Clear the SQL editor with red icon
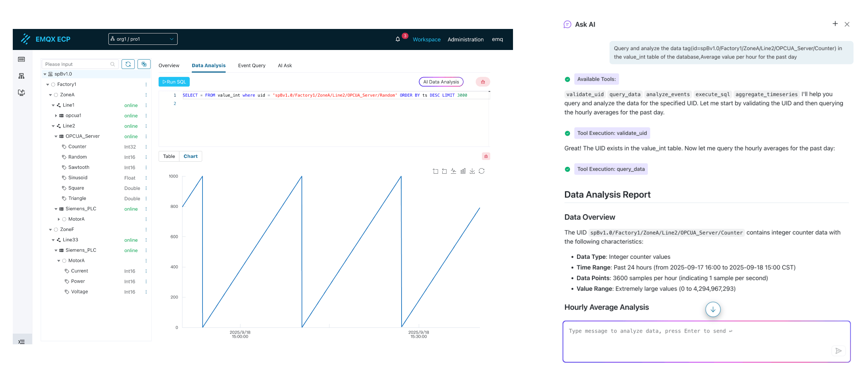This screenshot has width=868, height=375. (483, 82)
